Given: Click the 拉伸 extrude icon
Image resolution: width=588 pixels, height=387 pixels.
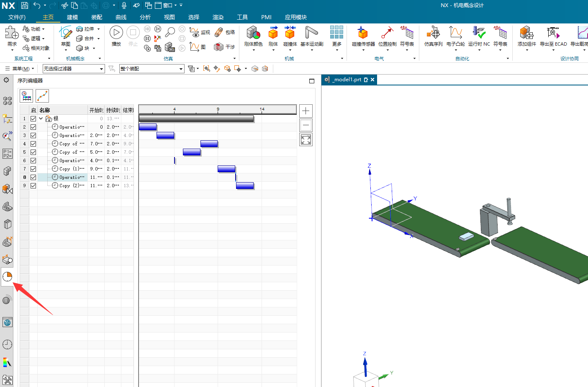Looking at the screenshot, I should point(80,29).
